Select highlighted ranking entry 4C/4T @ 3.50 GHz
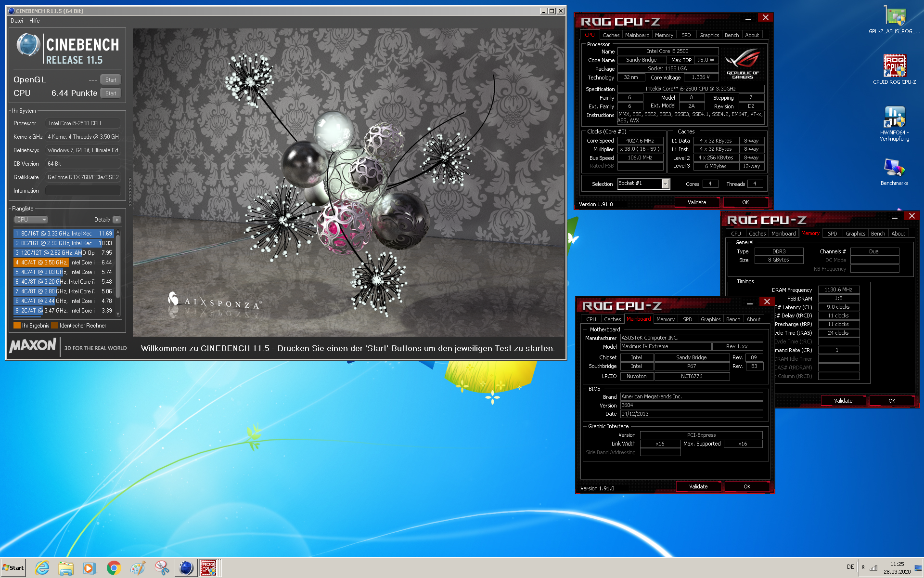924x578 pixels. 64,263
